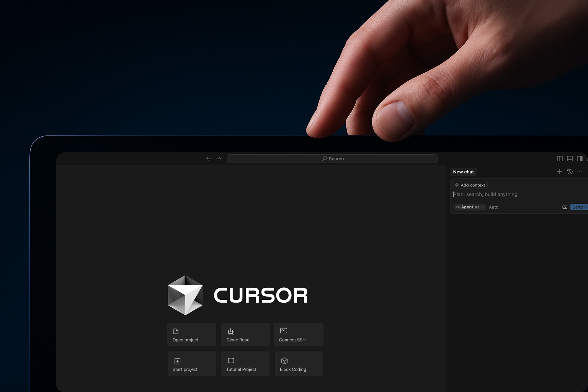Open the Auto model dropdown
This screenshot has height=392, width=588.
point(495,207)
